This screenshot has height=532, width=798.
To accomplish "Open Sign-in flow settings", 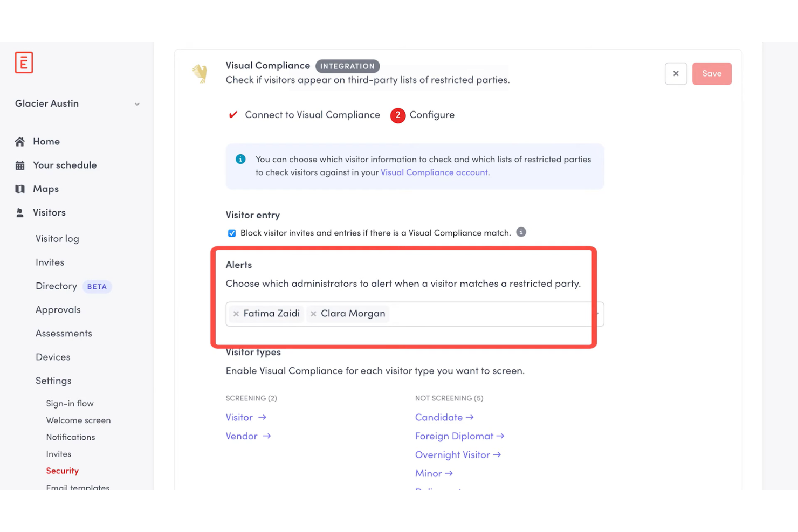I will 70,404.
